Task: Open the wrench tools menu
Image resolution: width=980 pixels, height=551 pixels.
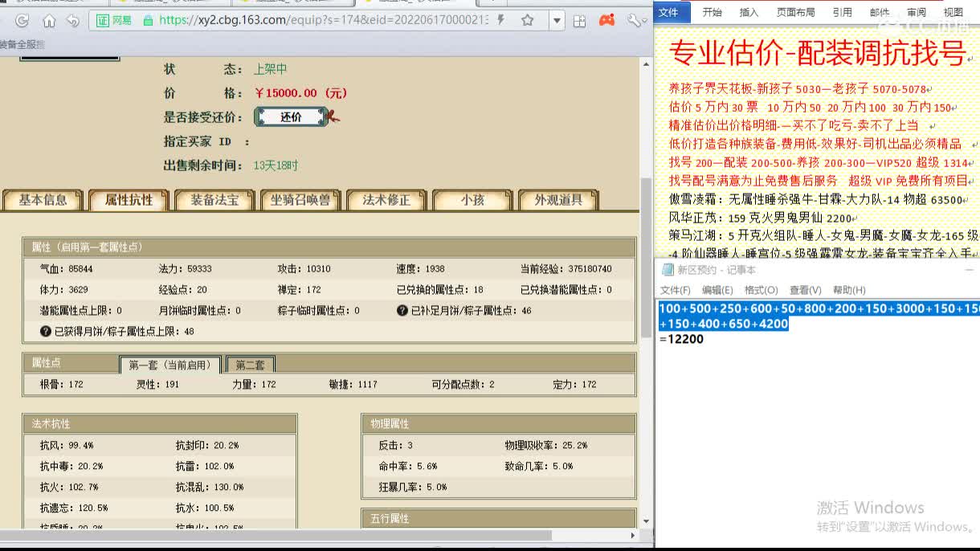Action: pos(636,21)
